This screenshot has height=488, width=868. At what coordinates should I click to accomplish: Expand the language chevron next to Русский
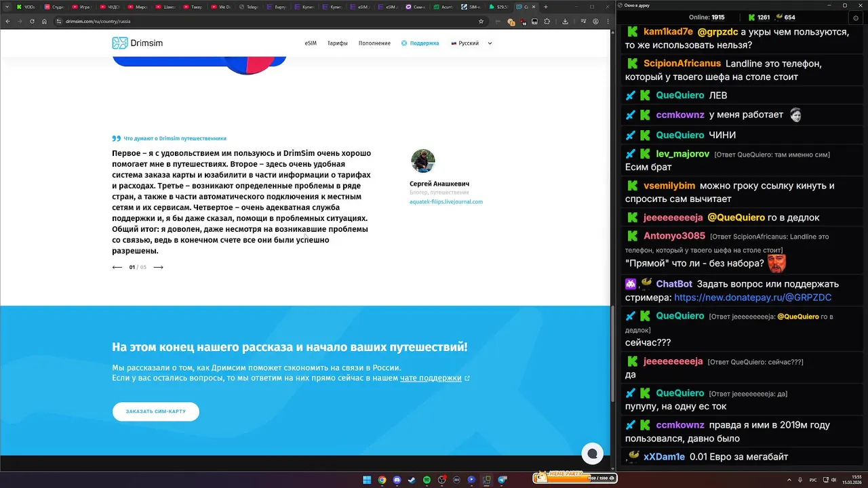coord(490,43)
